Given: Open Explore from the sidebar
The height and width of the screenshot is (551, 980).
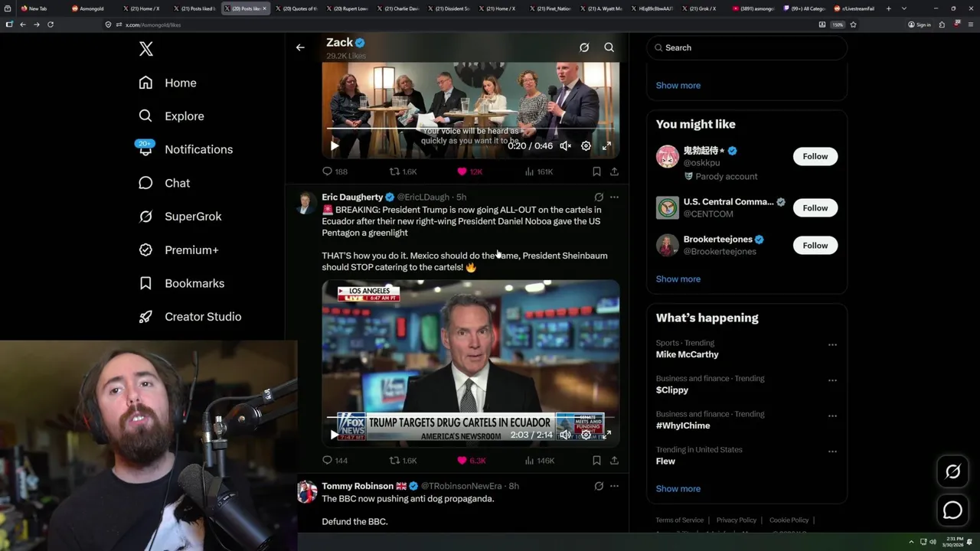Looking at the screenshot, I should [171, 116].
